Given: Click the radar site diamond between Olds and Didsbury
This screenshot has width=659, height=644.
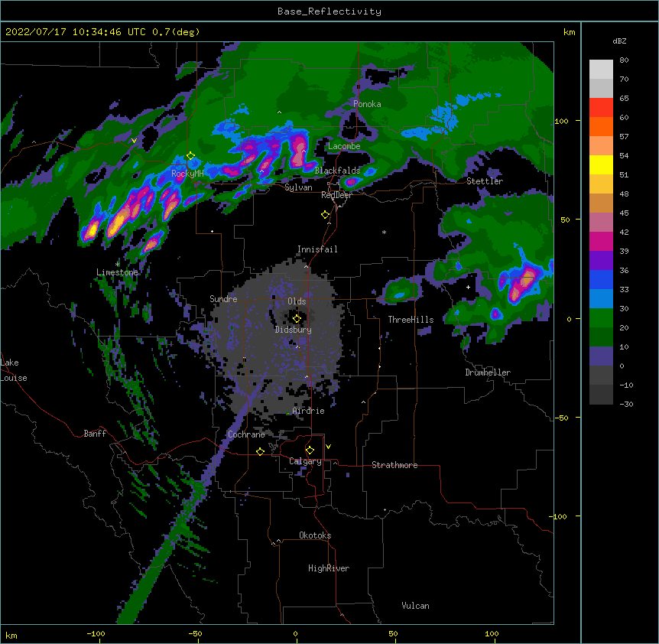Looking at the screenshot, I should [297, 319].
